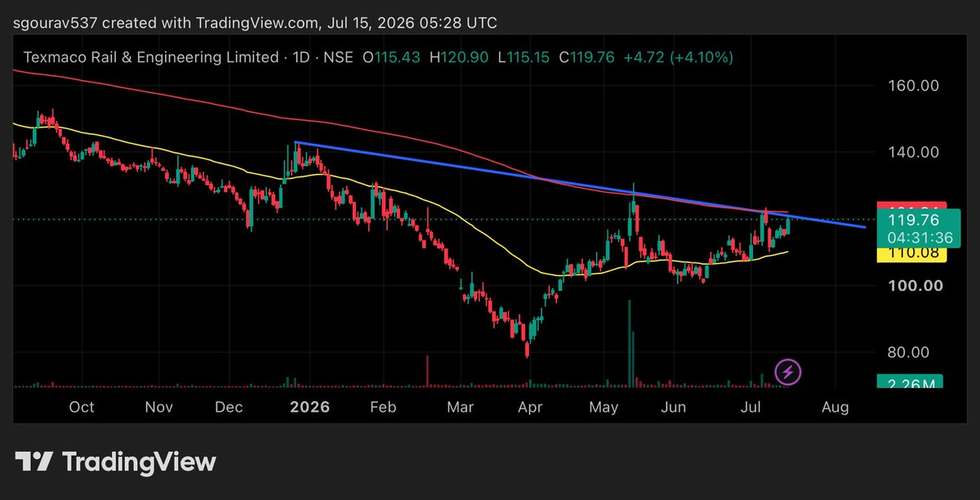Click the TradingView logo
This screenshot has height=500, width=980.
pos(115,462)
